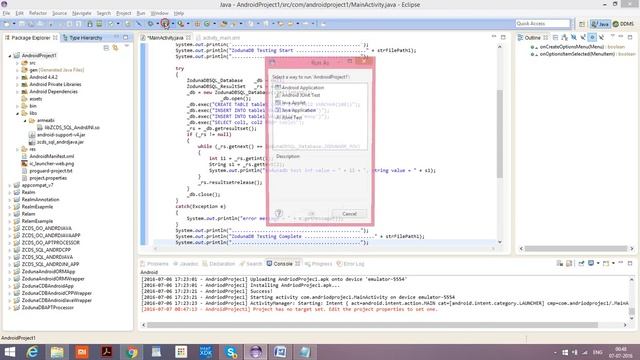Open Internet Explorer from the taskbar
Screen dimensions: 640x360
point(32,352)
